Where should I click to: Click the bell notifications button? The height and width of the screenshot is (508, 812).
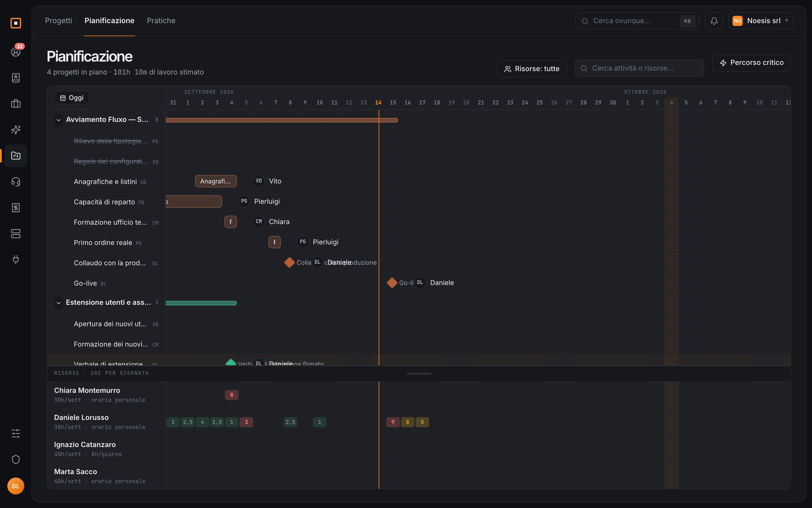pyautogui.click(x=714, y=21)
